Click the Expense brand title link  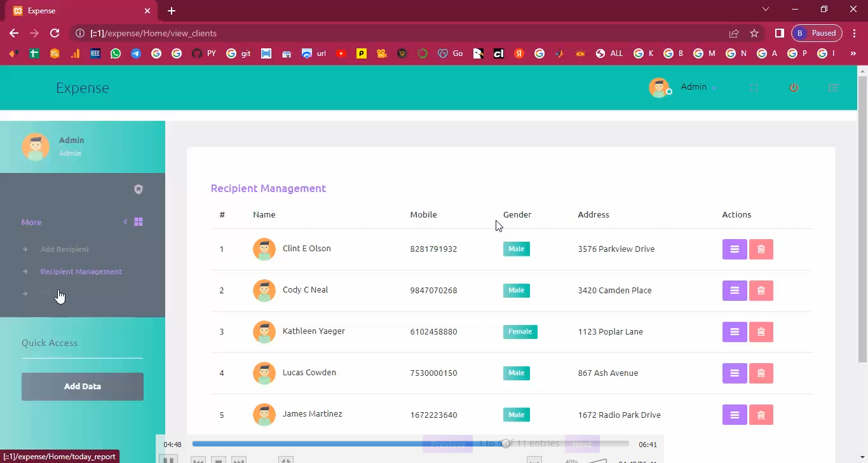click(83, 88)
